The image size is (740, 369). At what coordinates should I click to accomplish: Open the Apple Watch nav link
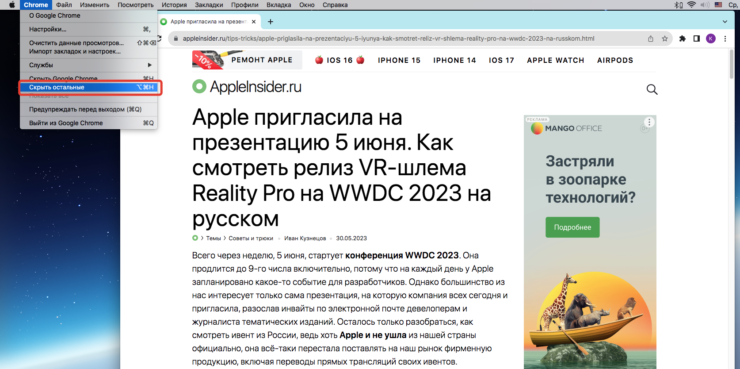tap(555, 60)
